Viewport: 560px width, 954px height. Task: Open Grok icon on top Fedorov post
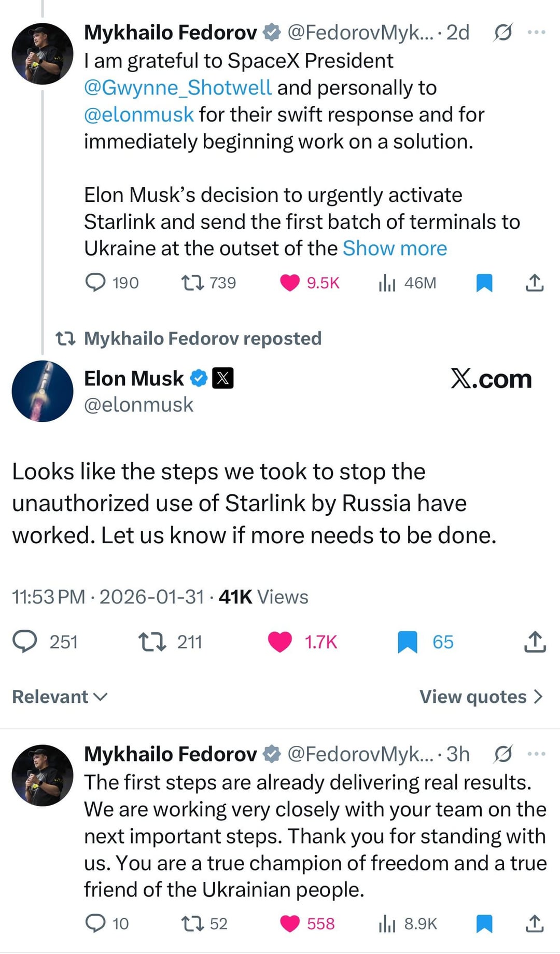pos(502,32)
